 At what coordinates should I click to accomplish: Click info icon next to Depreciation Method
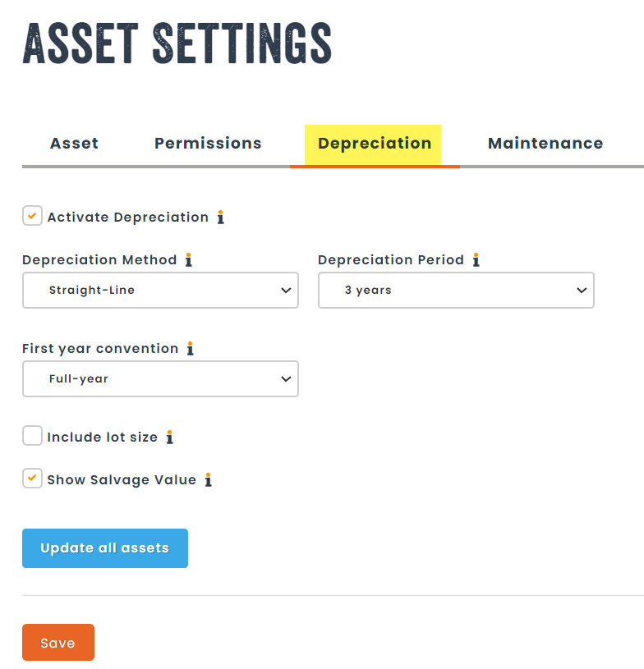pyautogui.click(x=188, y=260)
